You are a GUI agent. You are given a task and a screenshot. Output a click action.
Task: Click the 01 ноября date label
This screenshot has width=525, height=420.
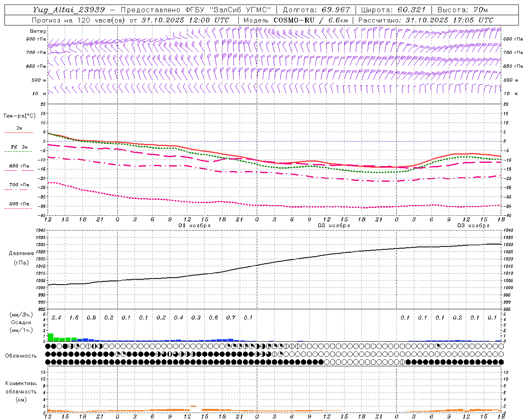pos(194,226)
